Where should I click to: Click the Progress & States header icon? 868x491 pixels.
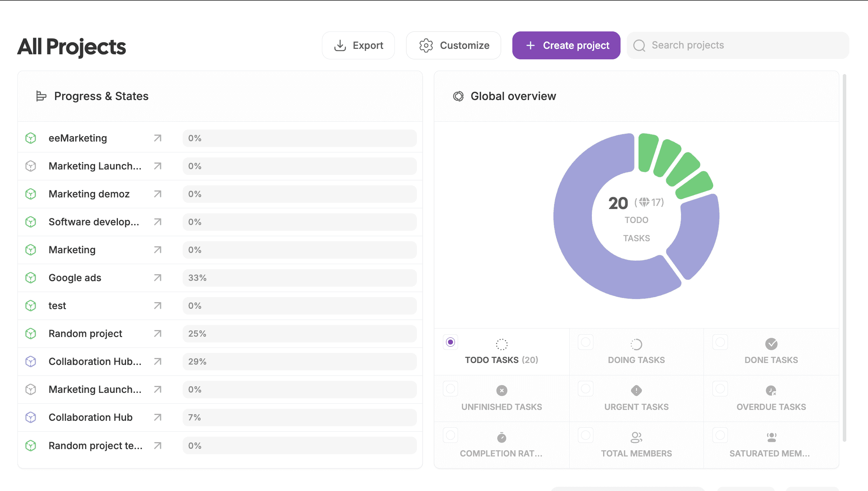coord(41,96)
